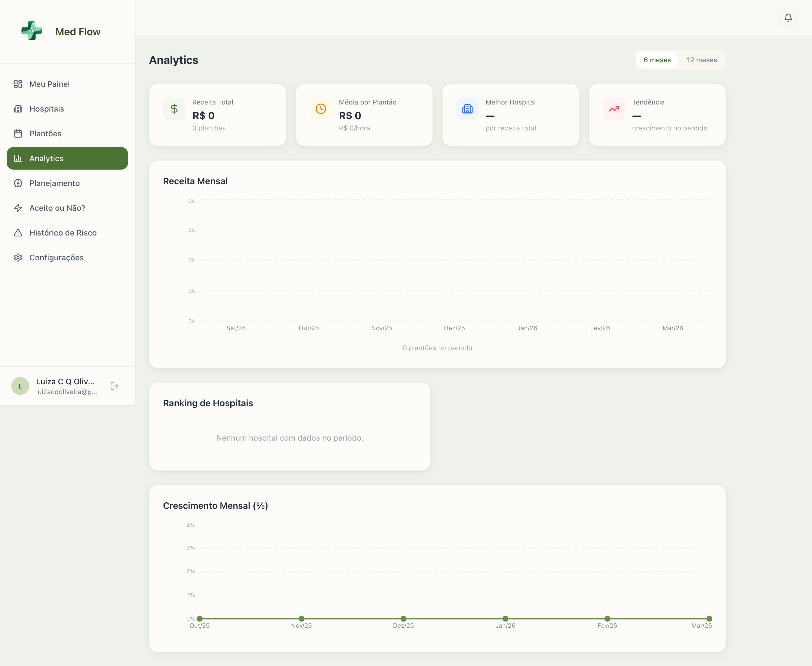
Task: Click the clock icon in Média por Plantão
Action: [321, 109]
